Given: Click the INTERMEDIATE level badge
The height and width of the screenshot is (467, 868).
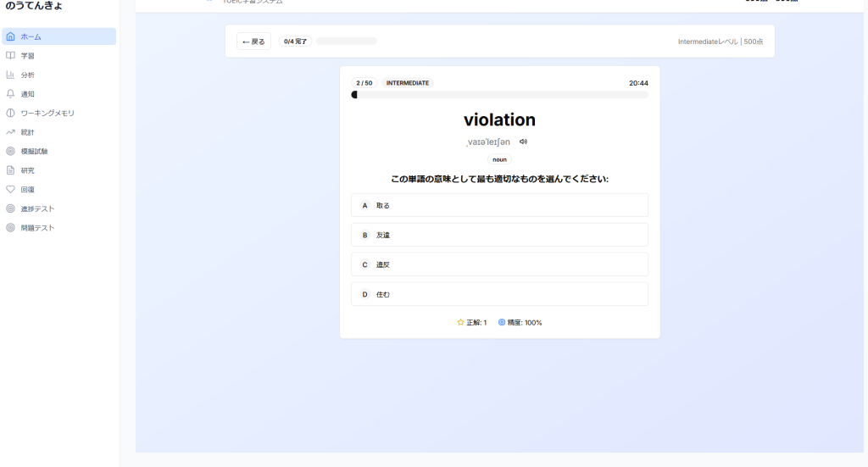Looking at the screenshot, I should [408, 83].
